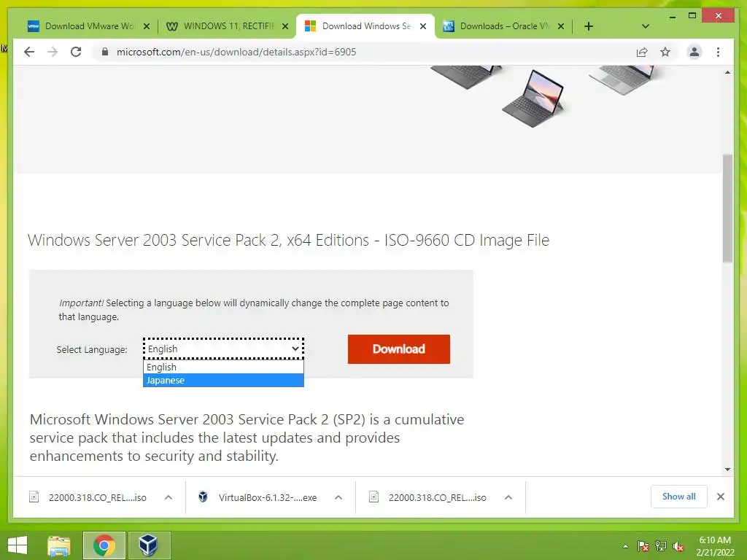Open network status tray icon
This screenshot has width=747, height=560.
[661, 547]
